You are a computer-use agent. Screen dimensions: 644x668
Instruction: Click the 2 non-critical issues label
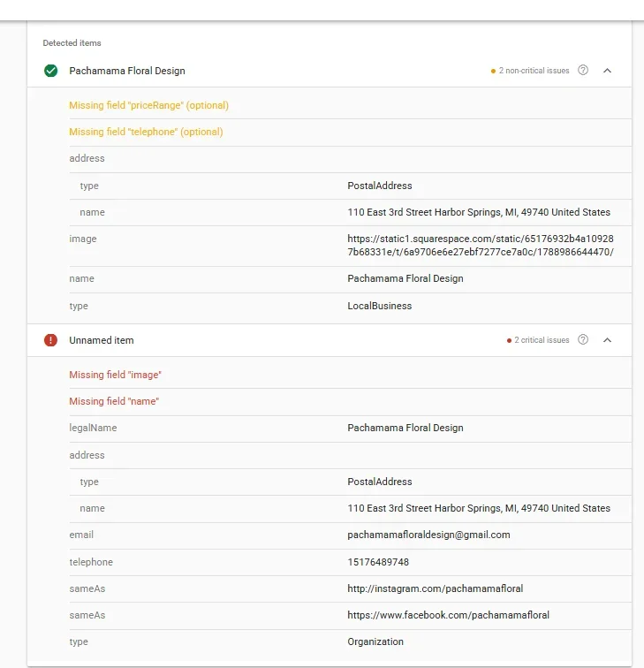coord(534,71)
